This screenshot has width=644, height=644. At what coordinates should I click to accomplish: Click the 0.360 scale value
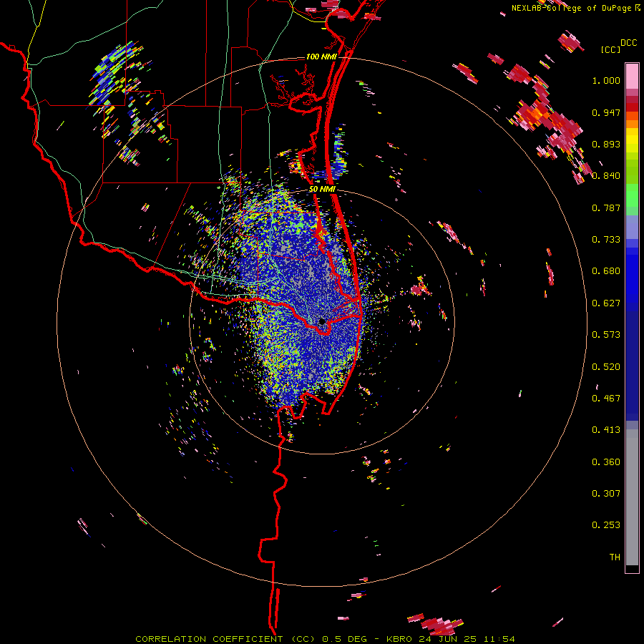606,462
